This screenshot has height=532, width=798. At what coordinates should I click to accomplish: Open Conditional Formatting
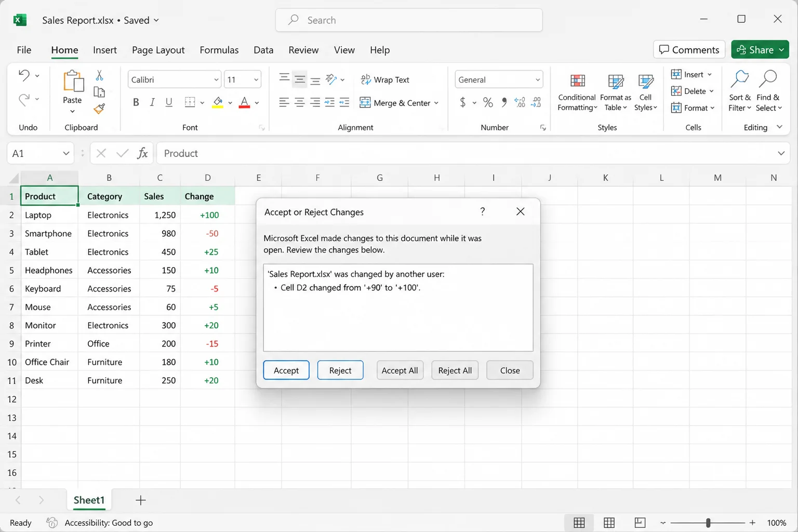coord(577,92)
